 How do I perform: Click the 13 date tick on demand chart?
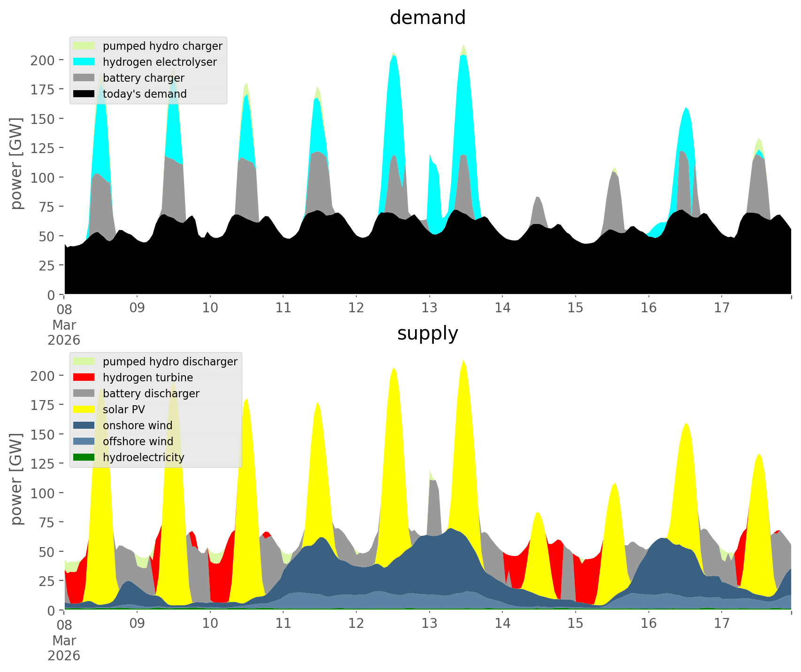429,308
